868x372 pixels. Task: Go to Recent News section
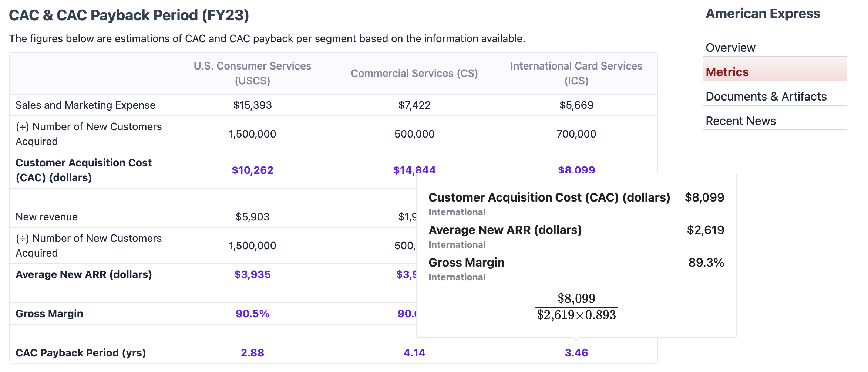click(740, 121)
